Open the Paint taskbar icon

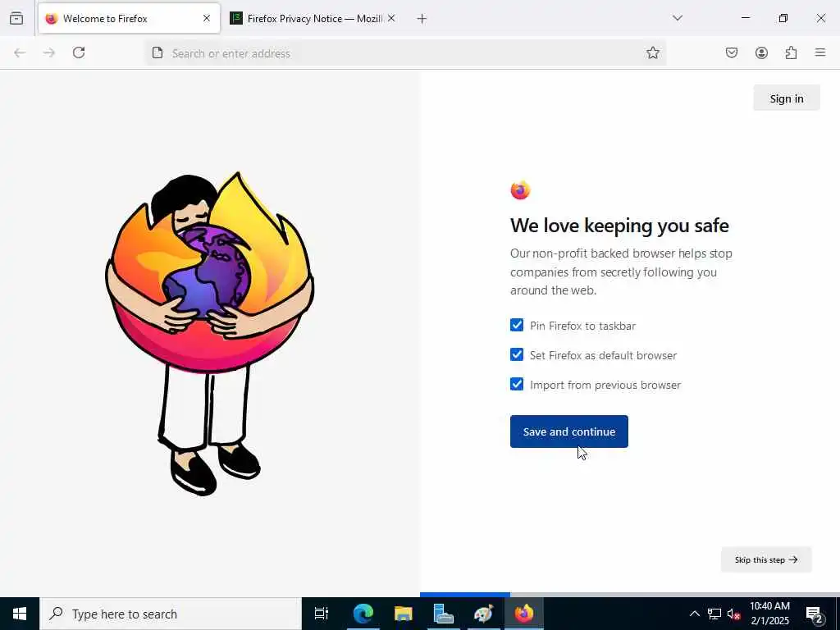point(484,614)
